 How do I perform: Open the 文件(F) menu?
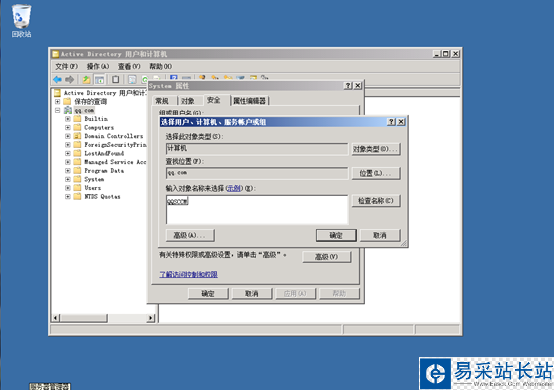click(x=66, y=66)
